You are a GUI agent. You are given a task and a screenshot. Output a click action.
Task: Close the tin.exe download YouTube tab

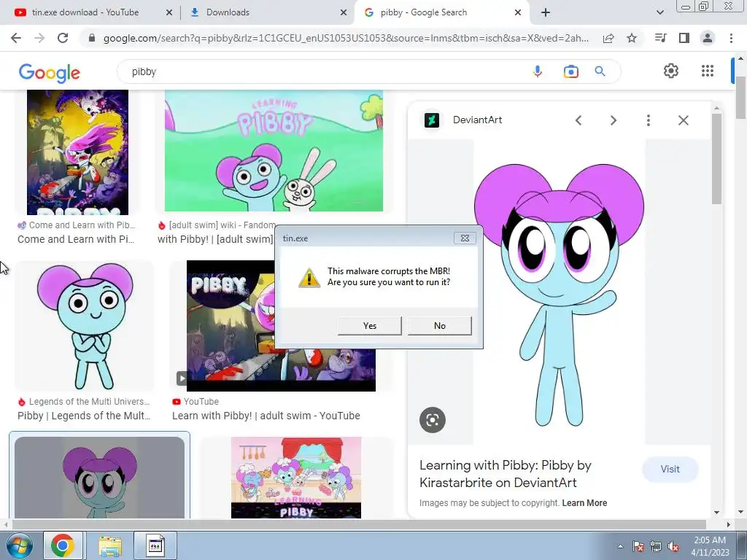point(169,13)
